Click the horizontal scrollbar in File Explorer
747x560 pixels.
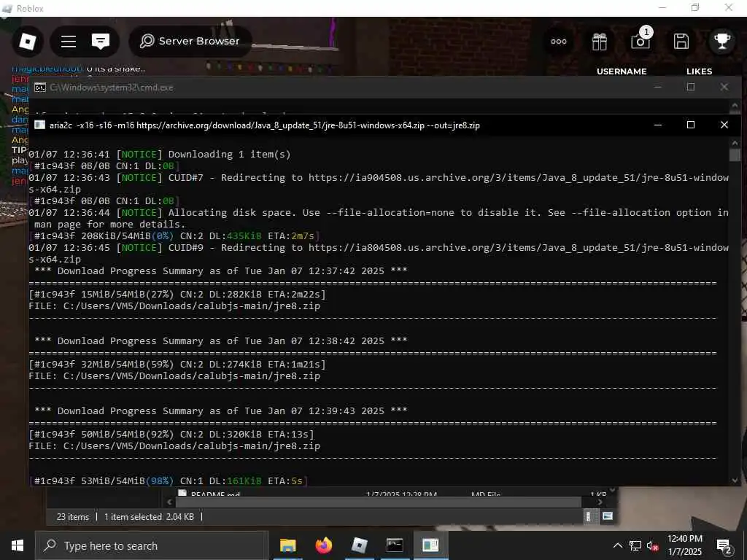click(x=379, y=502)
